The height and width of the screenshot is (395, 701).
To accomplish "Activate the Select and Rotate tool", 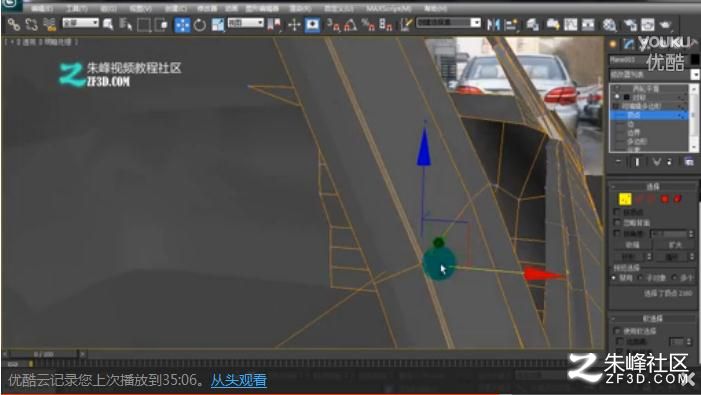I will click(x=200, y=25).
